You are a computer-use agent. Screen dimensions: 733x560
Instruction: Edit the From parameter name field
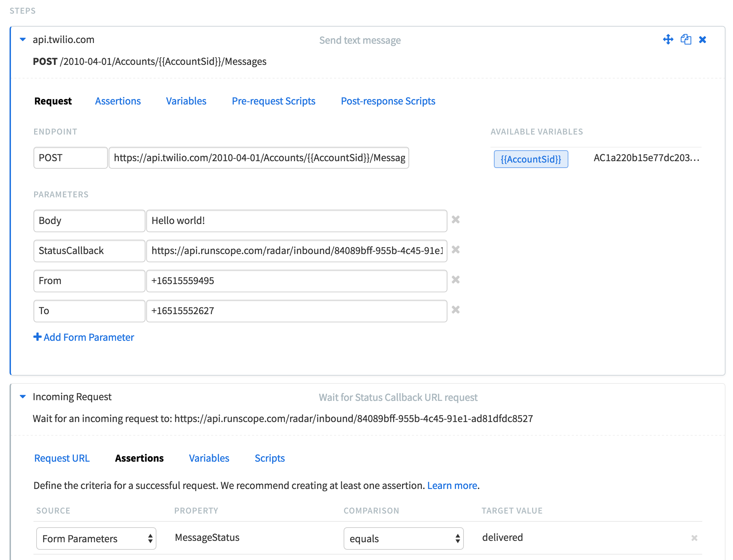coord(89,281)
